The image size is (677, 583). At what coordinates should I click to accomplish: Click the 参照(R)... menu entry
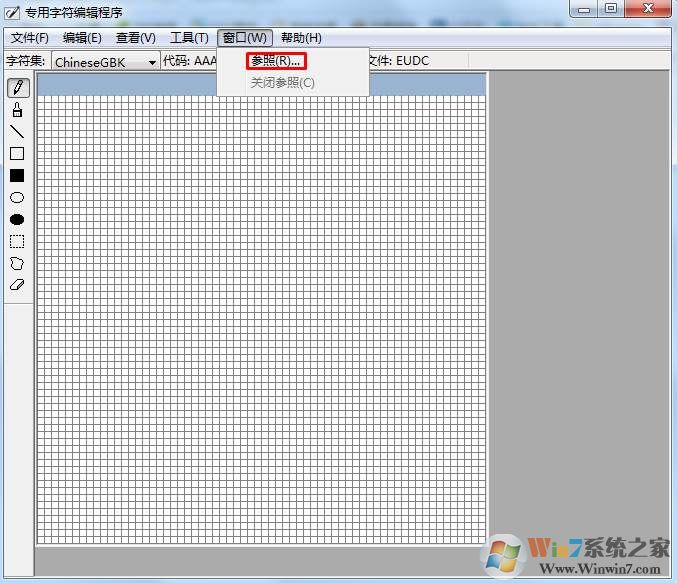click(x=276, y=61)
